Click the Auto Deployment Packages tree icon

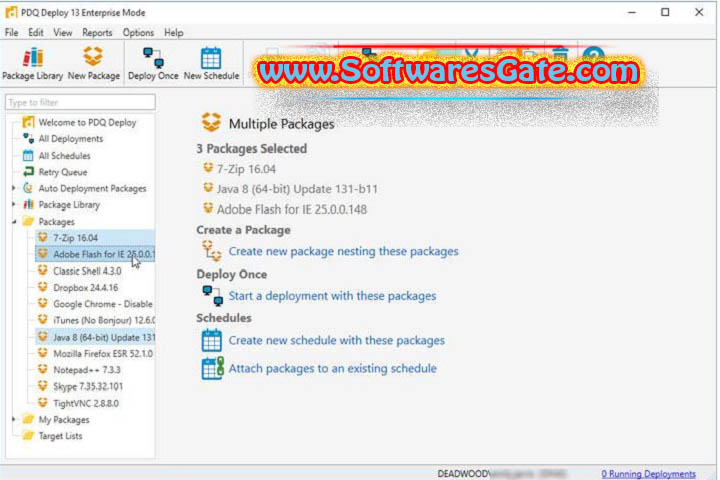[x=28, y=188]
